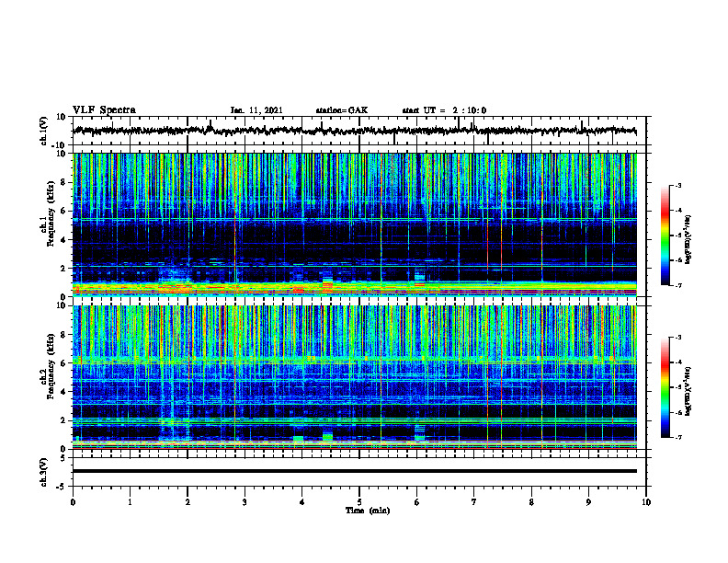The width and height of the screenshot is (728, 563).
Task: Click the "-5" tick on ch.3(V) axis
Action: point(62,487)
